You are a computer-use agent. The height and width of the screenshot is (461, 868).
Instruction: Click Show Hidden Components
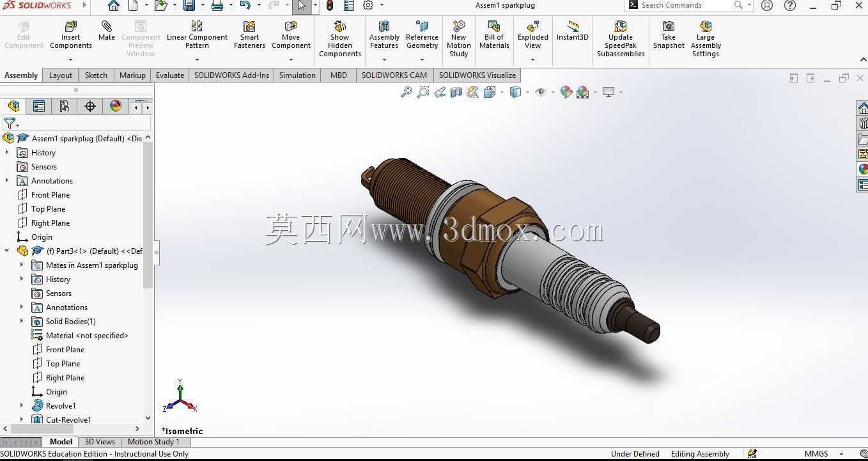(x=340, y=39)
